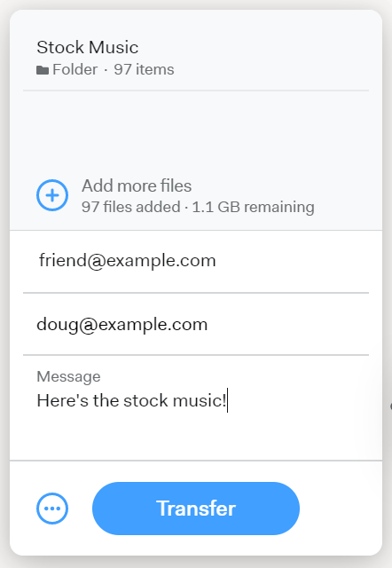Click the Message field label
The width and height of the screenshot is (392, 568).
pos(68,376)
